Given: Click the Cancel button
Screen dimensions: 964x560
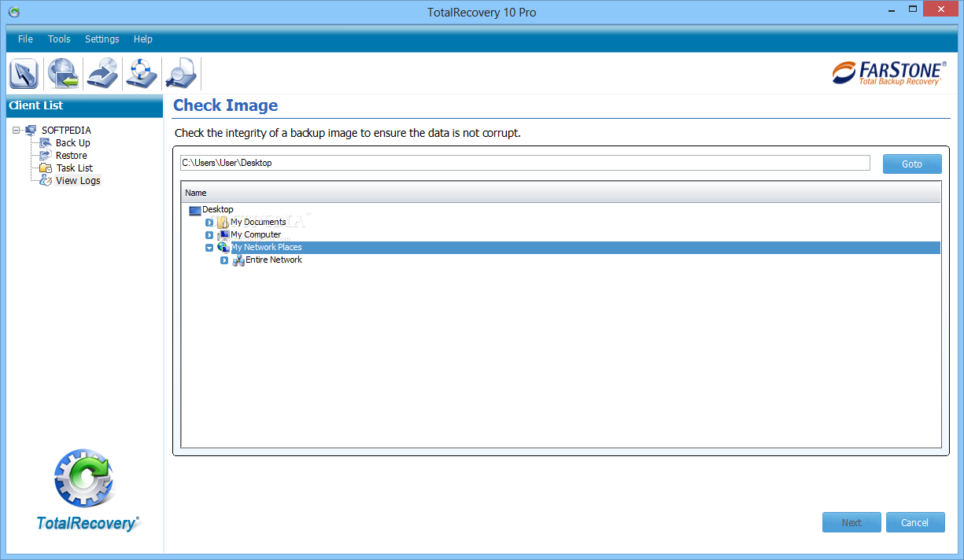Looking at the screenshot, I should click(x=915, y=522).
